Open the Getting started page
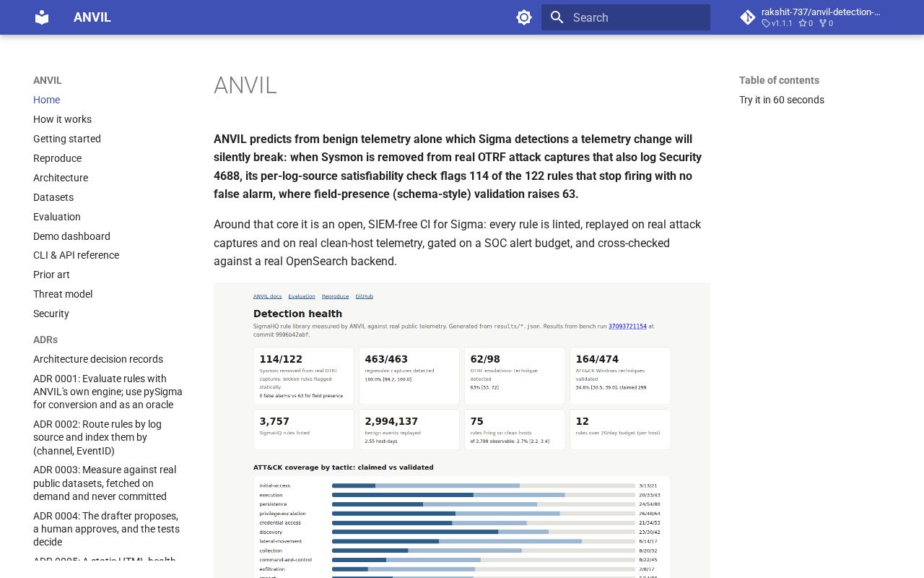This screenshot has height=578, width=924. 67,139
